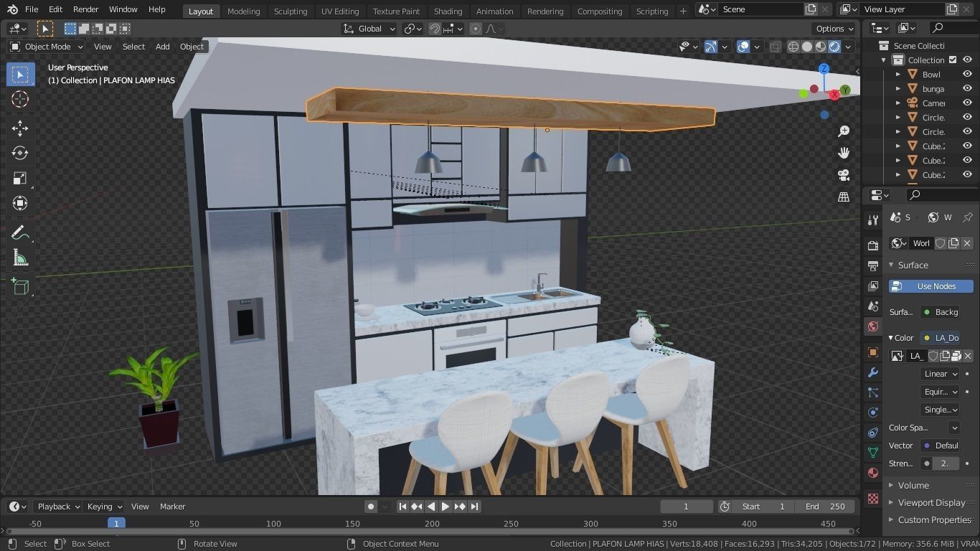The image size is (980, 551).
Task: Hide the bunga object in outliner
Action: (967, 88)
